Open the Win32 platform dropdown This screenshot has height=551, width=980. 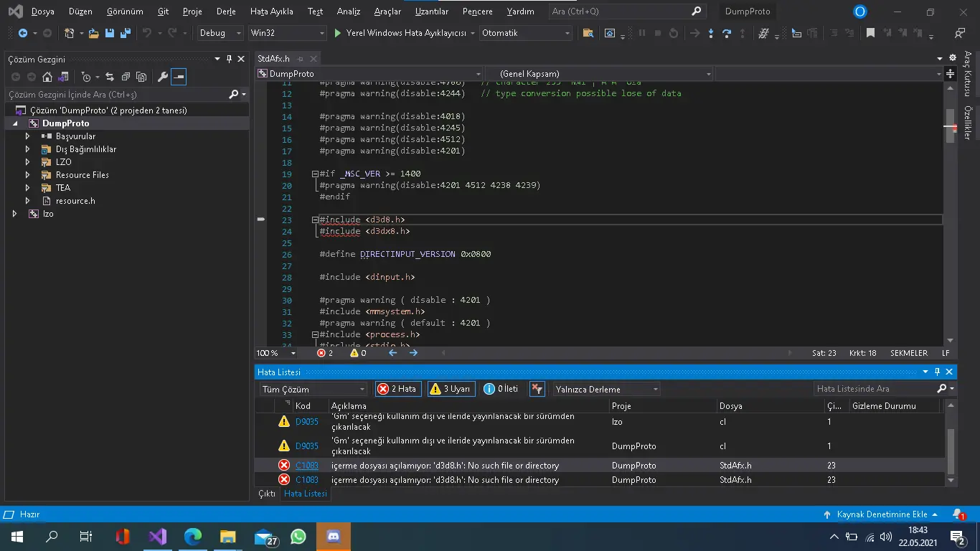pos(287,33)
